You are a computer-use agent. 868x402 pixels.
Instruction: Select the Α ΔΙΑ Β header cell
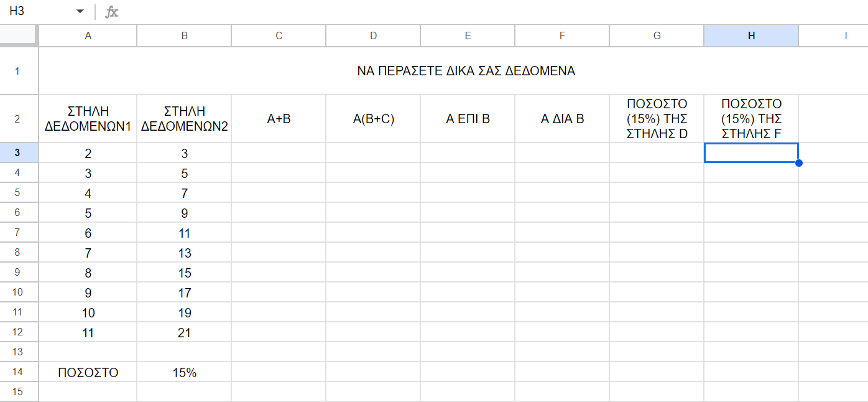click(562, 119)
